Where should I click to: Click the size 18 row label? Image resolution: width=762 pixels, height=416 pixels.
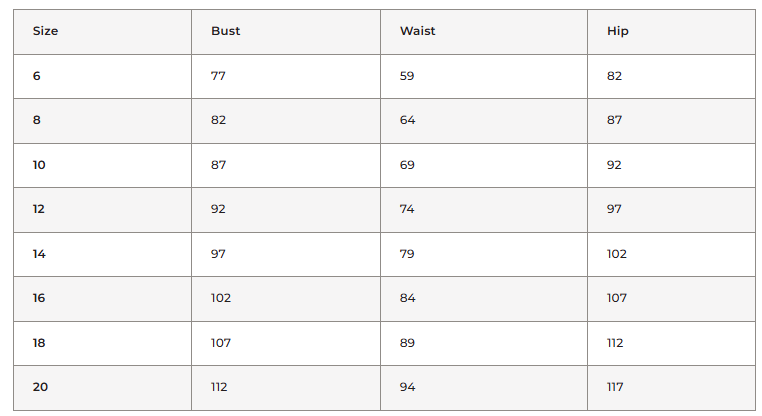[39, 343]
